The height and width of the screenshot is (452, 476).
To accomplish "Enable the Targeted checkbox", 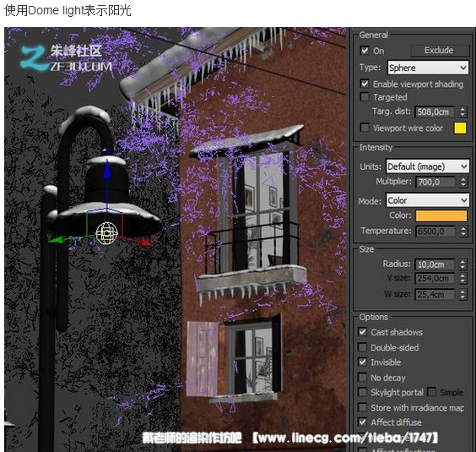I will click(365, 97).
